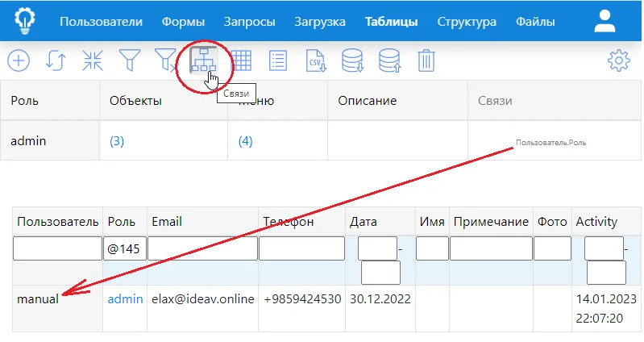Click the 14.01.2023 22:07:20 activity cell
Image resolution: width=644 pixels, height=342 pixels.
pyautogui.click(x=607, y=308)
